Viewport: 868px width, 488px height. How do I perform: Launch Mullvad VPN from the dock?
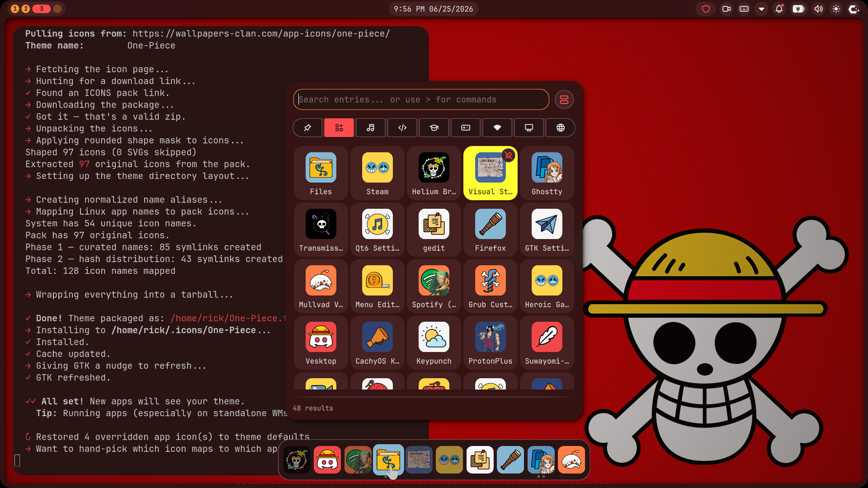(x=571, y=460)
